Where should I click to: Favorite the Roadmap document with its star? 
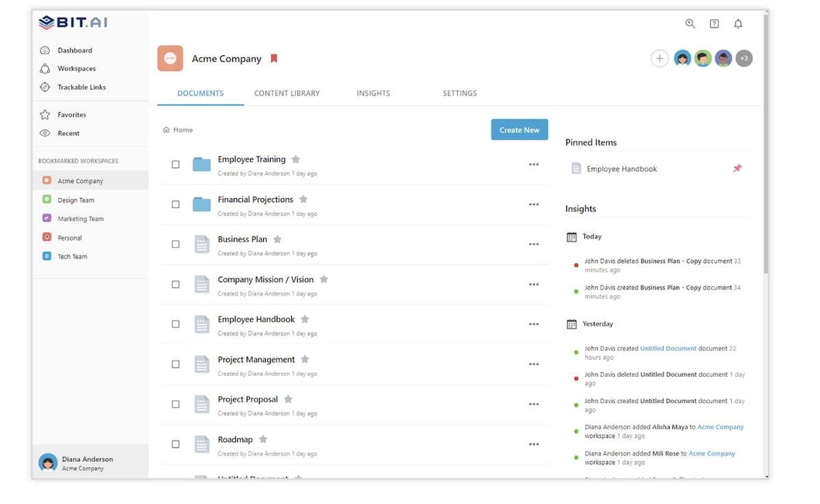point(263,439)
